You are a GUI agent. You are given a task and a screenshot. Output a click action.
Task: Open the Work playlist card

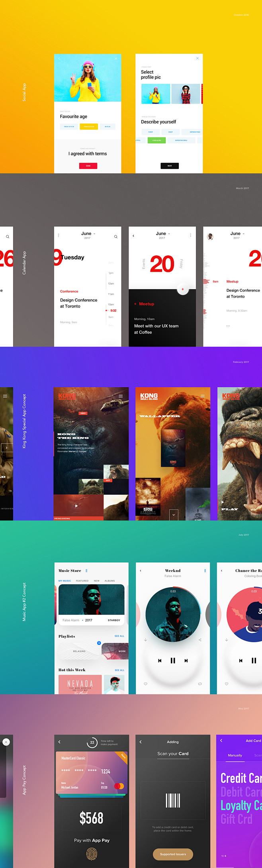click(x=115, y=651)
